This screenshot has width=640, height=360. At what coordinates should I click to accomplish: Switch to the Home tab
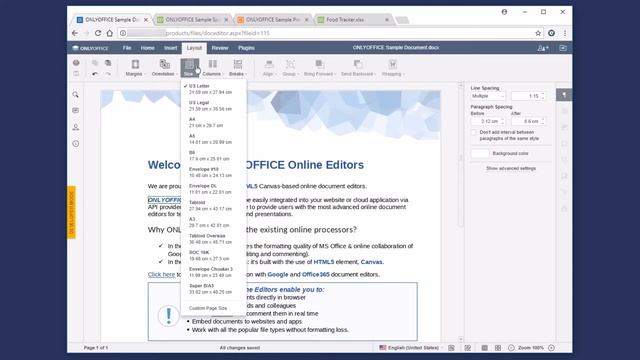coord(147,48)
